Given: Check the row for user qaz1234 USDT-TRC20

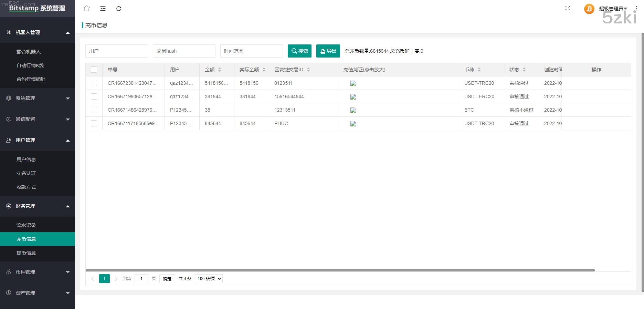Looking at the screenshot, I should coord(94,83).
